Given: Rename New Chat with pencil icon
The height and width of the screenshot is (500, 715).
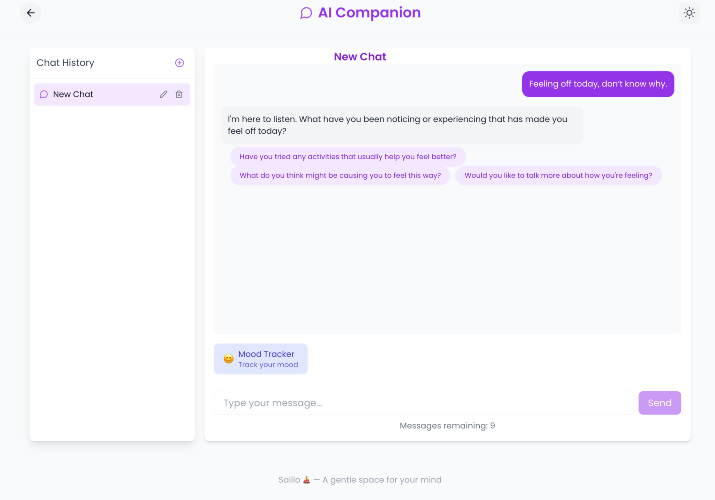Looking at the screenshot, I should pos(163,94).
